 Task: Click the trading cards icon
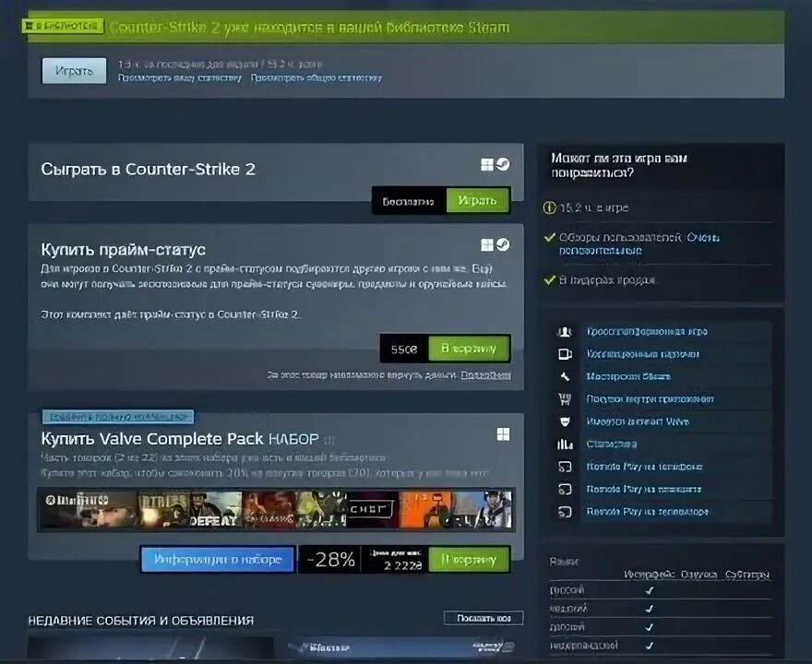click(x=565, y=354)
